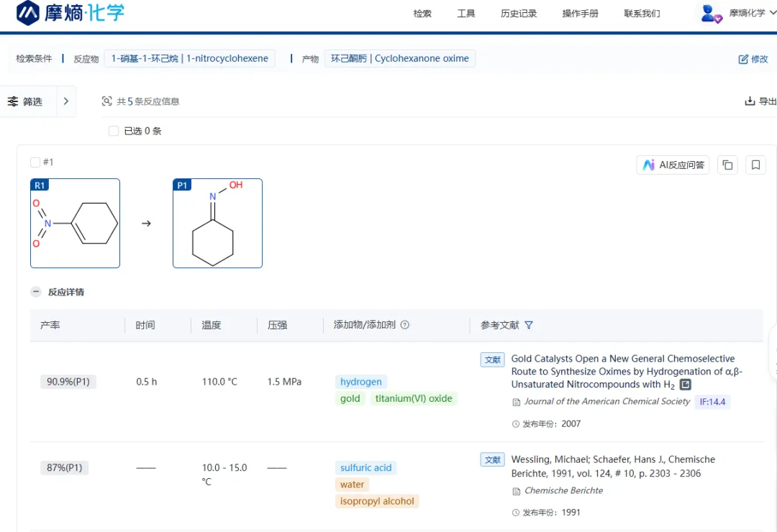This screenshot has width=777, height=532.
Task: Click the hydrogen additive tag
Action: [x=361, y=382]
